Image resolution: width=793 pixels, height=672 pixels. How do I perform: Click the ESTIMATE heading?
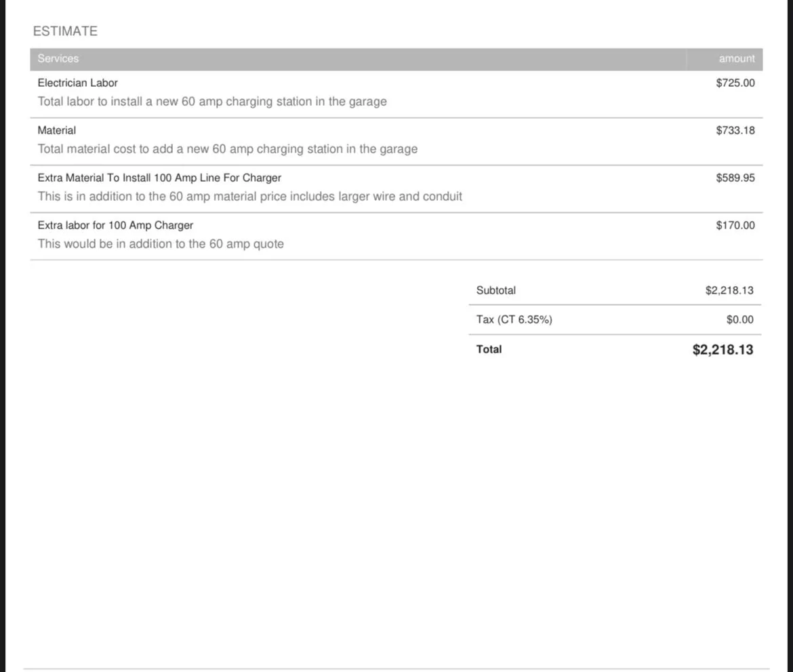(x=65, y=31)
